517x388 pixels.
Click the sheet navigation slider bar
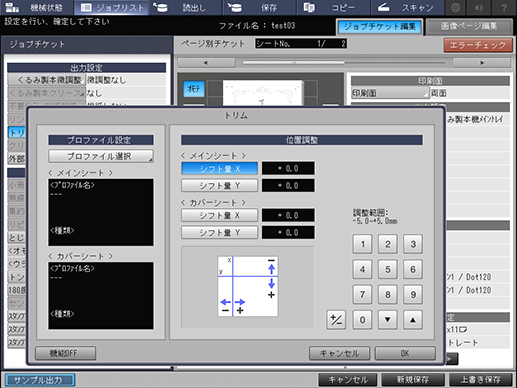344,63
